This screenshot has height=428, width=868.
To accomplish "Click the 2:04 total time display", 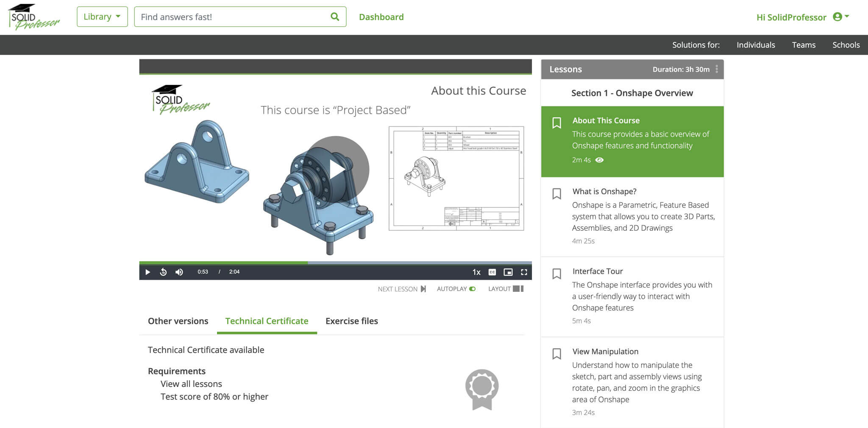I will tap(234, 272).
